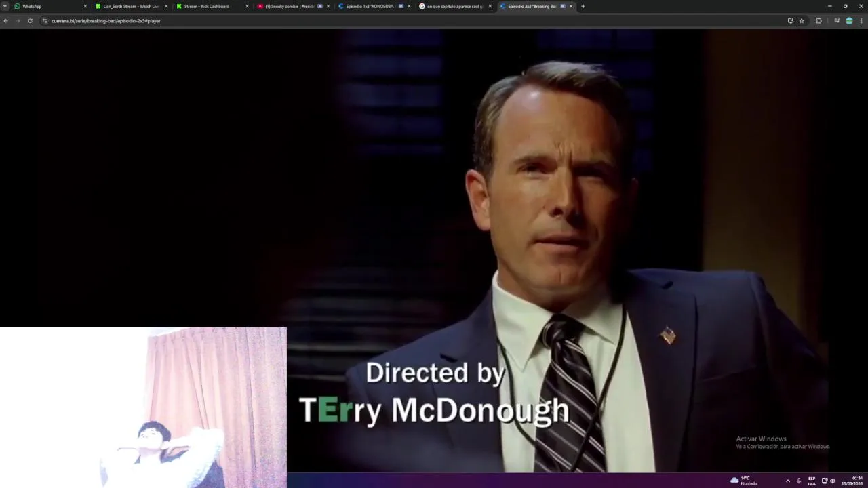Open network status tray icon
The image size is (868, 488).
825,481
